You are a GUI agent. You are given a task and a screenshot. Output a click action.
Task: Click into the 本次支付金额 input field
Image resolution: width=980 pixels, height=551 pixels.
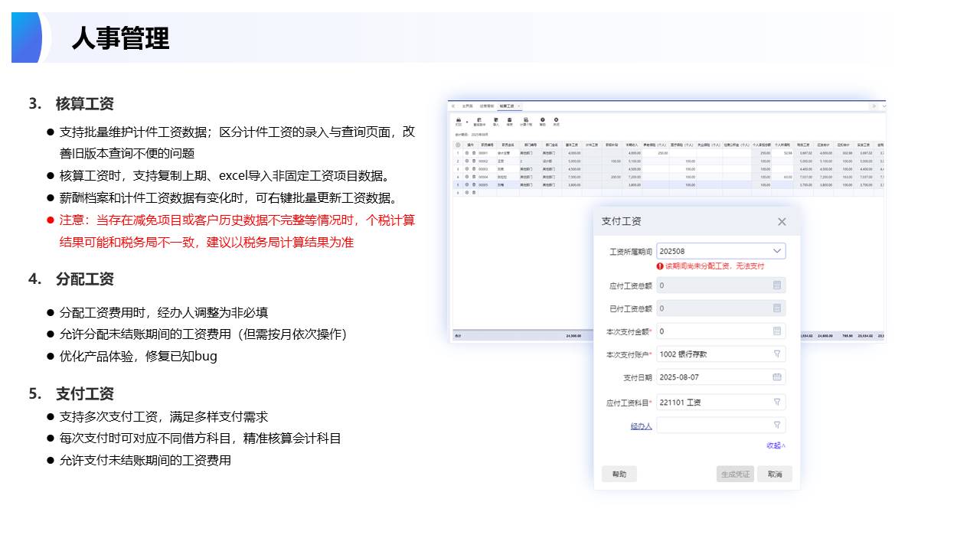[x=712, y=331]
